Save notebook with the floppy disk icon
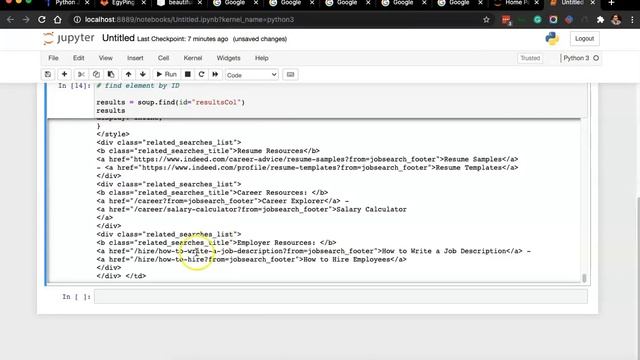This screenshot has width=640, height=360. pos(48,74)
